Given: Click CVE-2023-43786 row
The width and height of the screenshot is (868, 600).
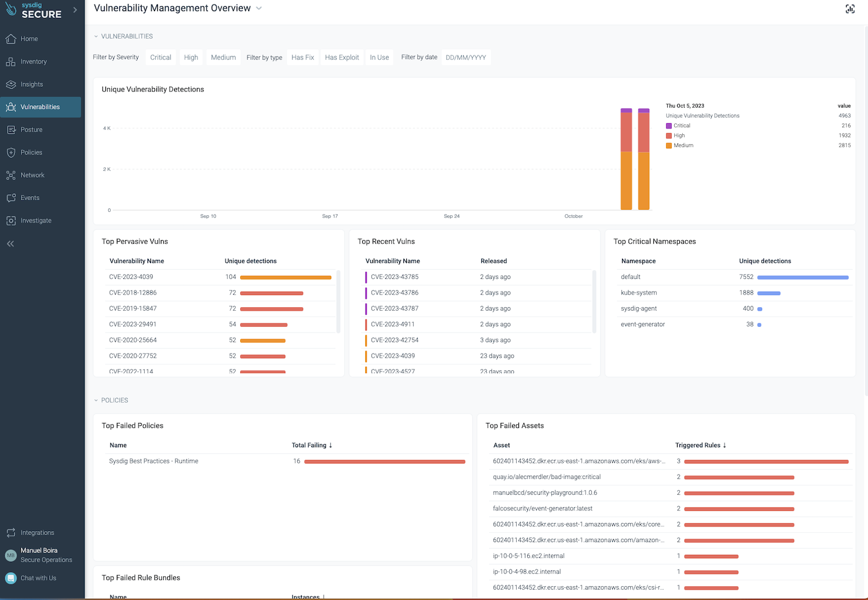Looking at the screenshot, I should pyautogui.click(x=477, y=293).
